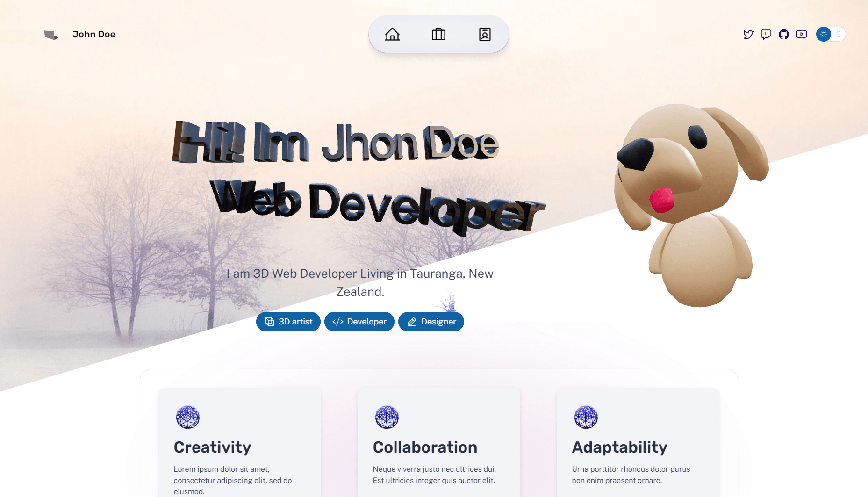Click the John Doe site name
Image resolution: width=868 pixels, height=497 pixels.
pos(93,34)
